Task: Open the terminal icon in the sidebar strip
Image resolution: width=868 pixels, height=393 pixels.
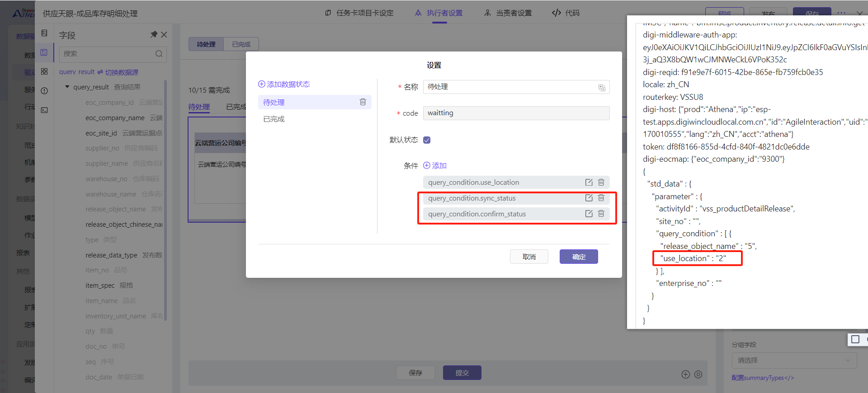Action: point(44,110)
